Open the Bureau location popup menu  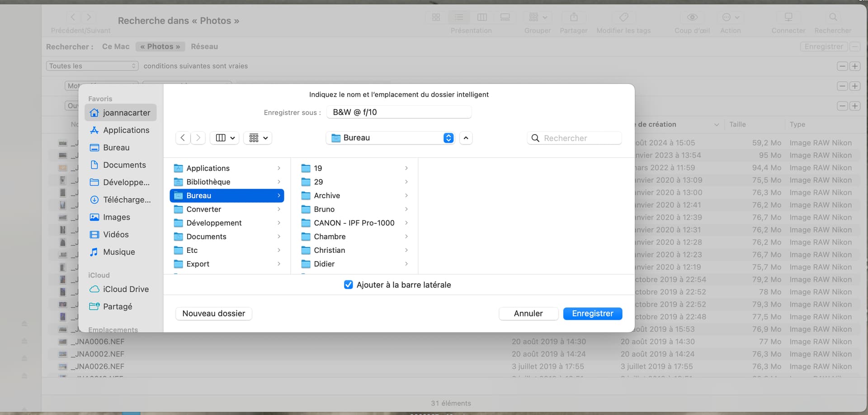[392, 138]
